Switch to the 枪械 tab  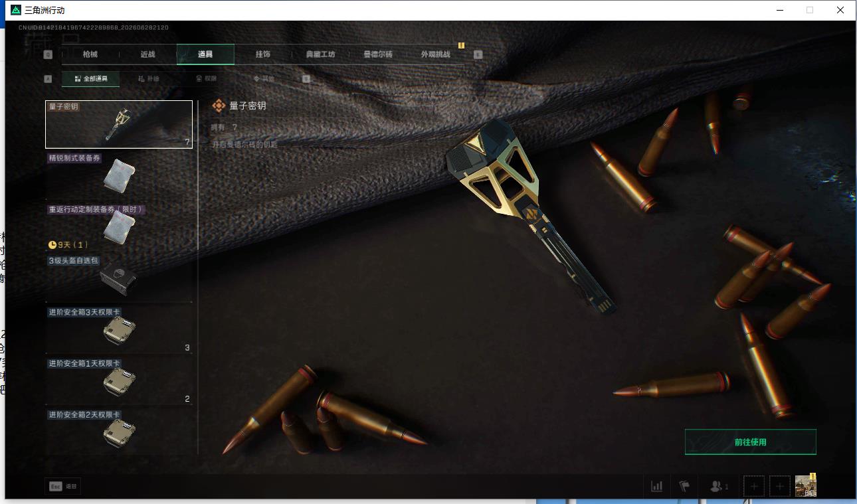(90, 54)
